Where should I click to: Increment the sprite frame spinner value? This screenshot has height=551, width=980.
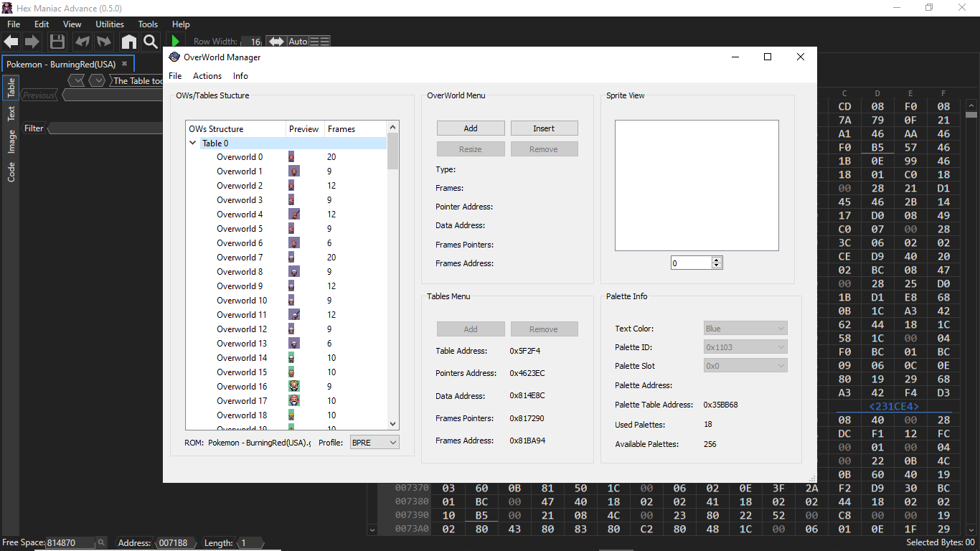(717, 260)
